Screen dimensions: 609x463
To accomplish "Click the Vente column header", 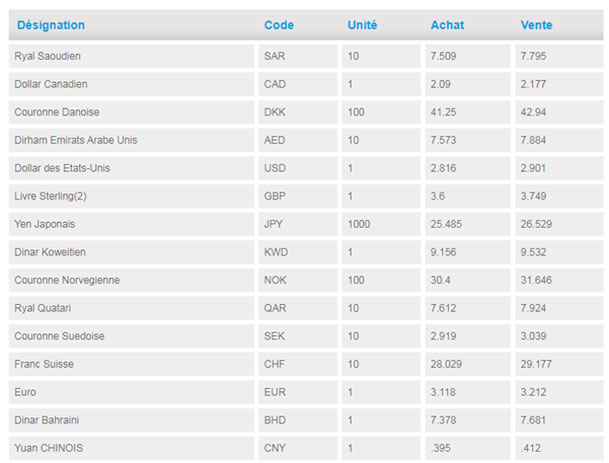I will coord(536,25).
